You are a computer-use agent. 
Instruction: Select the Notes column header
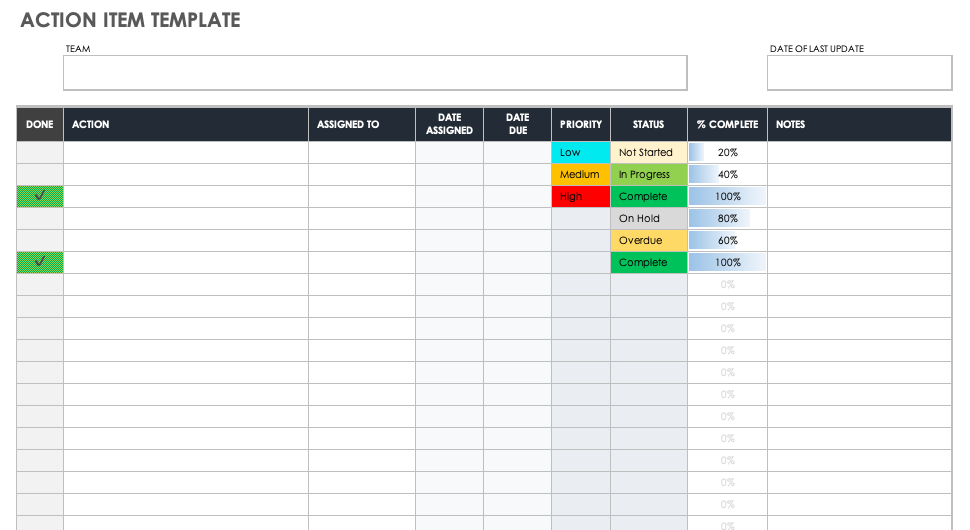click(858, 125)
